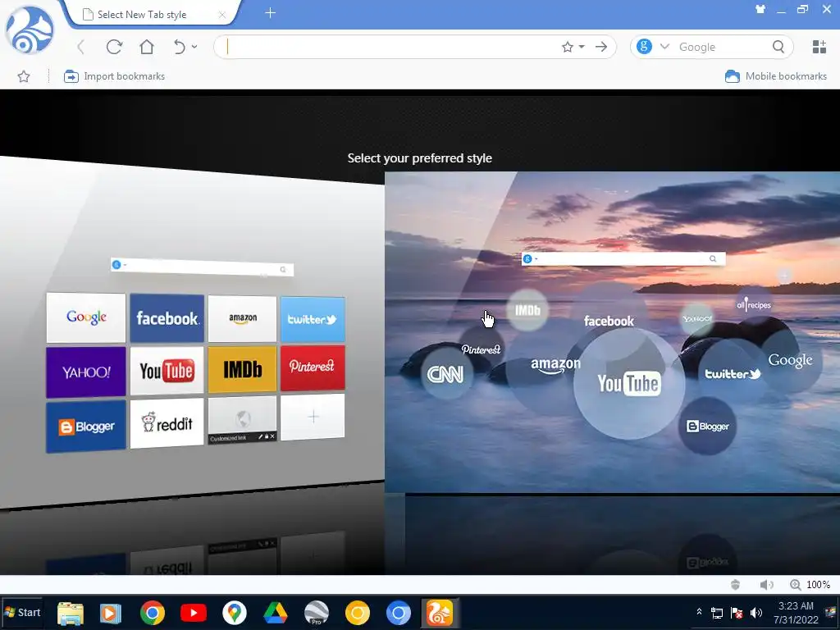
Task: Mute sound via status bar speaker icon
Action: 767,584
